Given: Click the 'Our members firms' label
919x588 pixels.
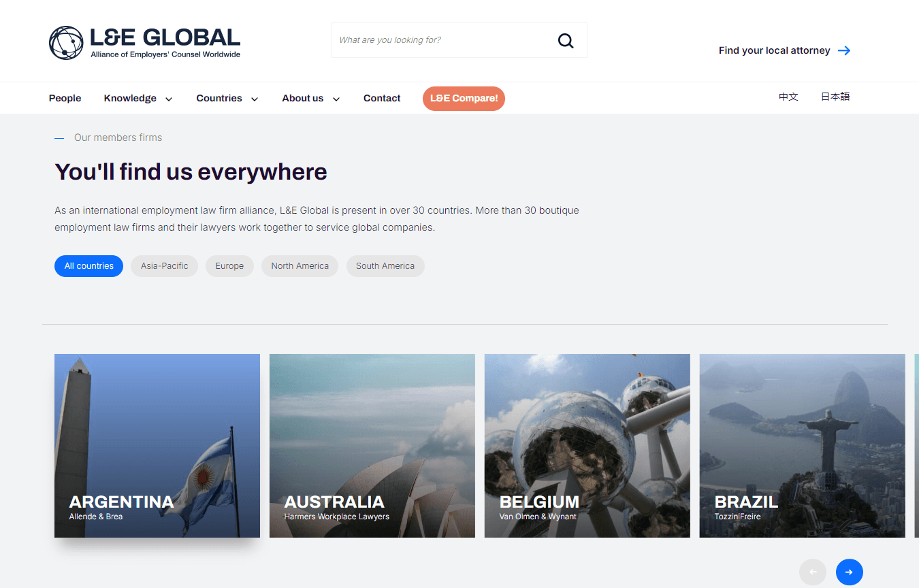Looking at the screenshot, I should point(118,137).
